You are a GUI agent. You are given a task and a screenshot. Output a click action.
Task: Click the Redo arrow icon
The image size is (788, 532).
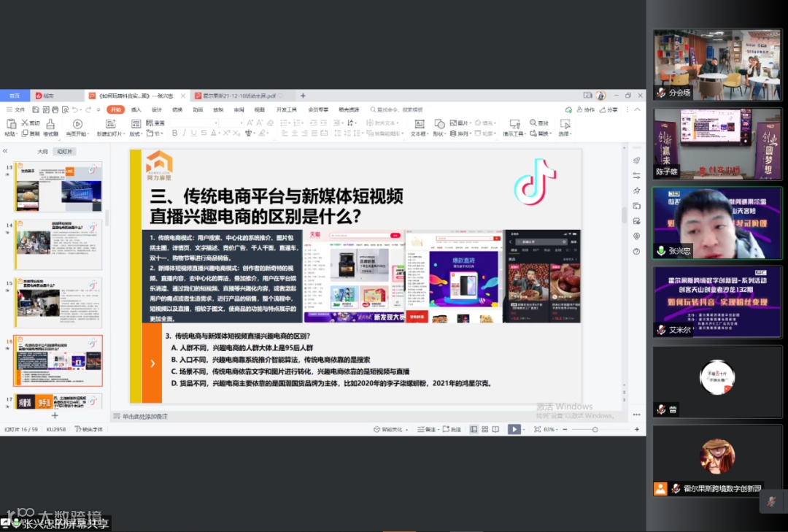tap(88, 109)
